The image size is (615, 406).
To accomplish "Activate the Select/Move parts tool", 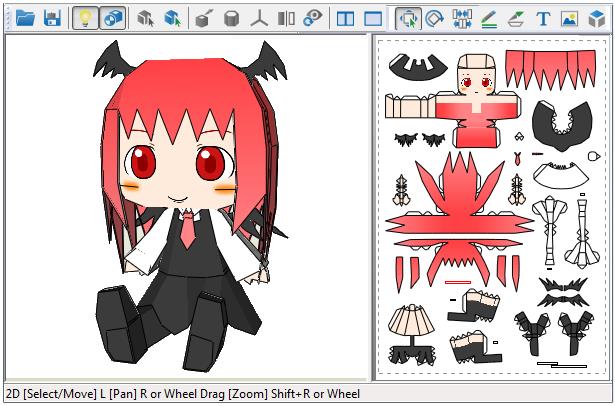I will (x=408, y=18).
